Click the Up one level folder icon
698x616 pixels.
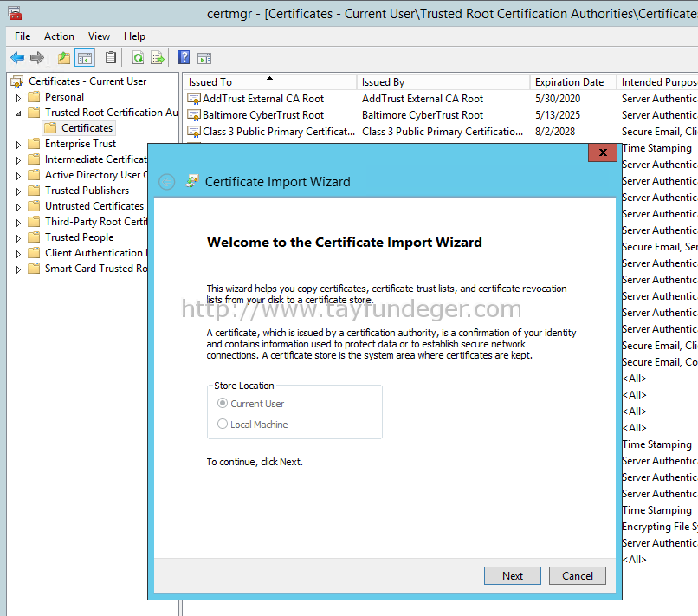tap(64, 57)
